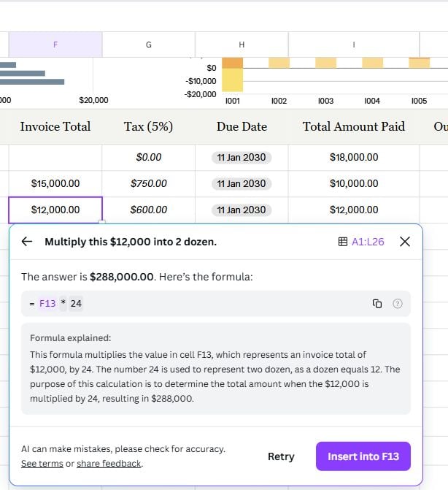Viewport: 448px width, 490px height.
Task: Select the $15,000.00 invoice total cell
Action: coord(55,183)
